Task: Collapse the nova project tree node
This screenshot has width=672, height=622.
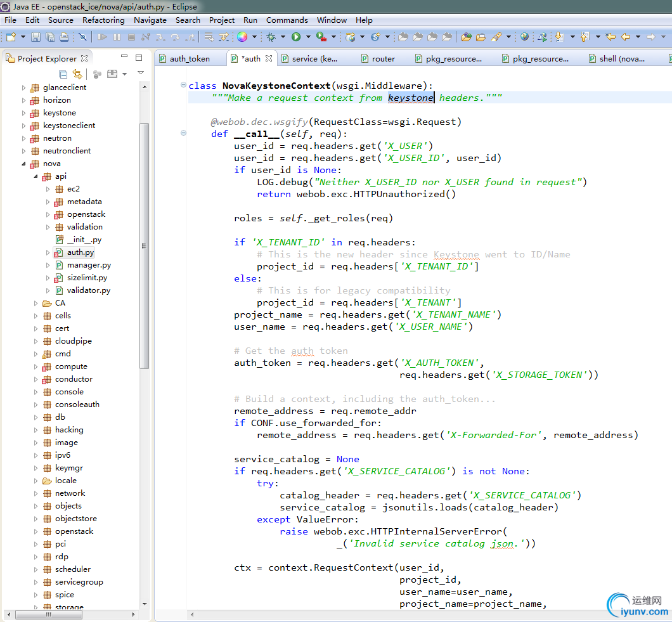Action: pyautogui.click(x=23, y=164)
